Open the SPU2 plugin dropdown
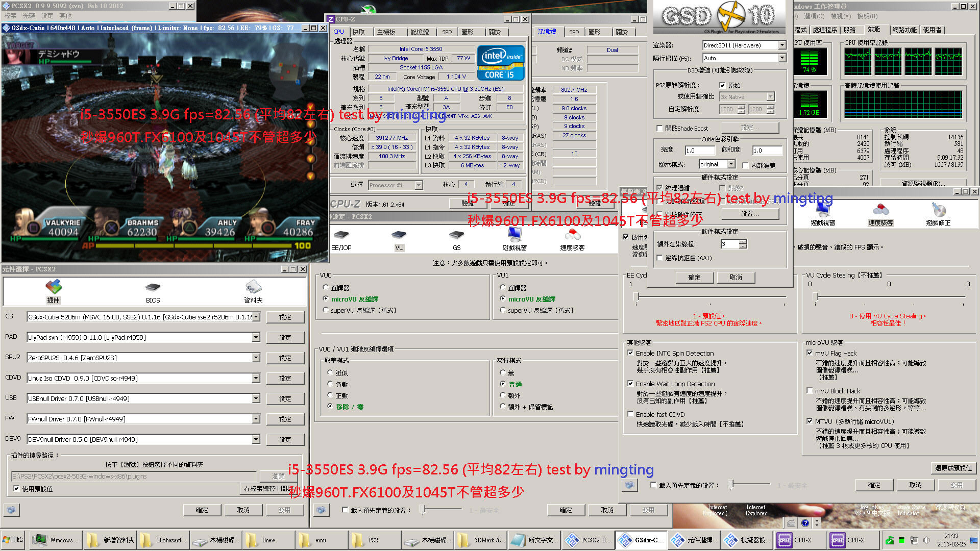The width and height of the screenshot is (980, 551). click(256, 358)
